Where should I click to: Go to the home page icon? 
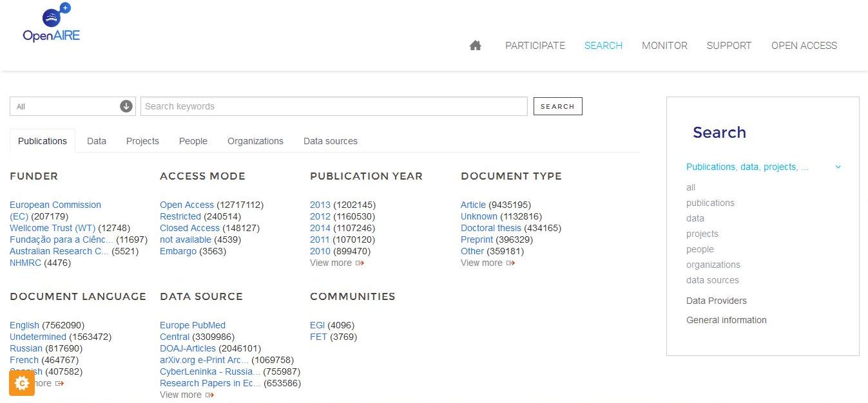[476, 46]
